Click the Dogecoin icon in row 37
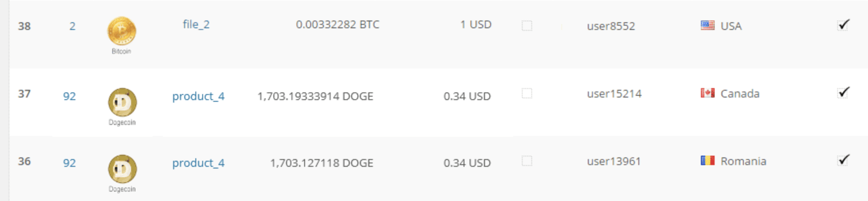868x201 pixels. tap(122, 102)
